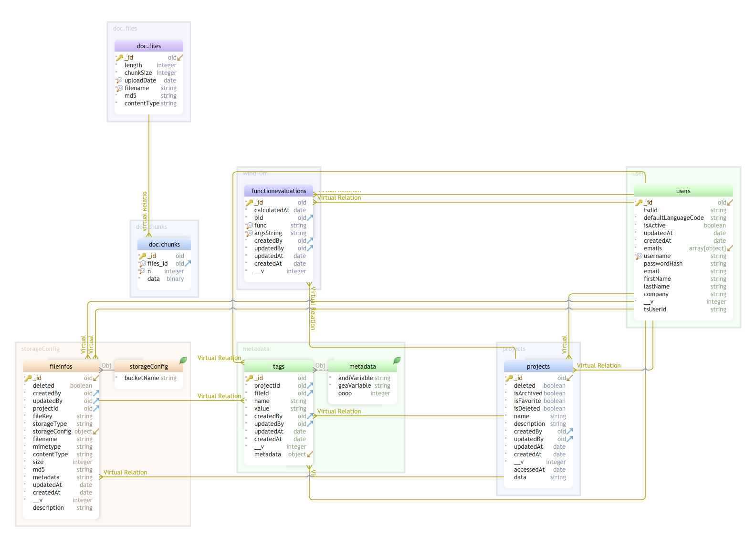Click the Obj label between tags and metadata
The height and width of the screenshot is (557, 756).
coord(320,366)
